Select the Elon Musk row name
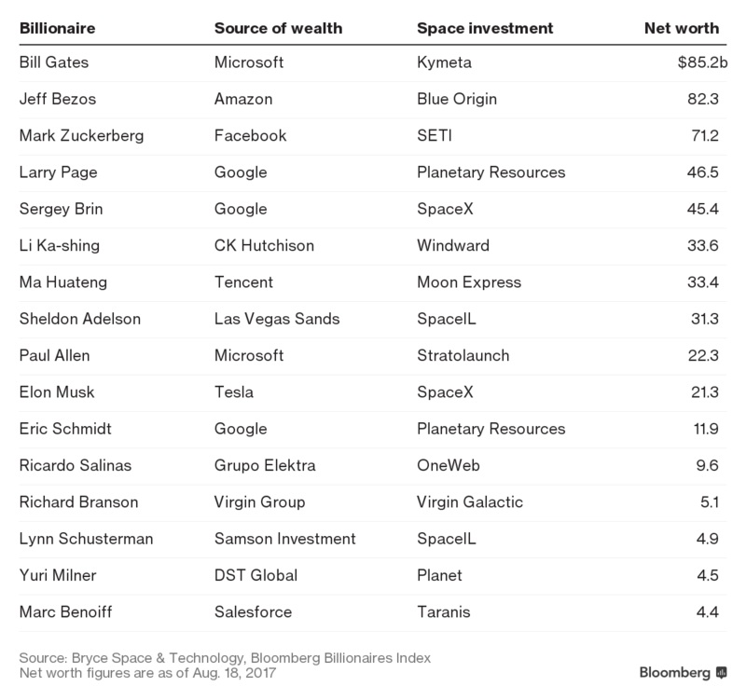Image resolution: width=746 pixels, height=700 pixels. click(57, 391)
